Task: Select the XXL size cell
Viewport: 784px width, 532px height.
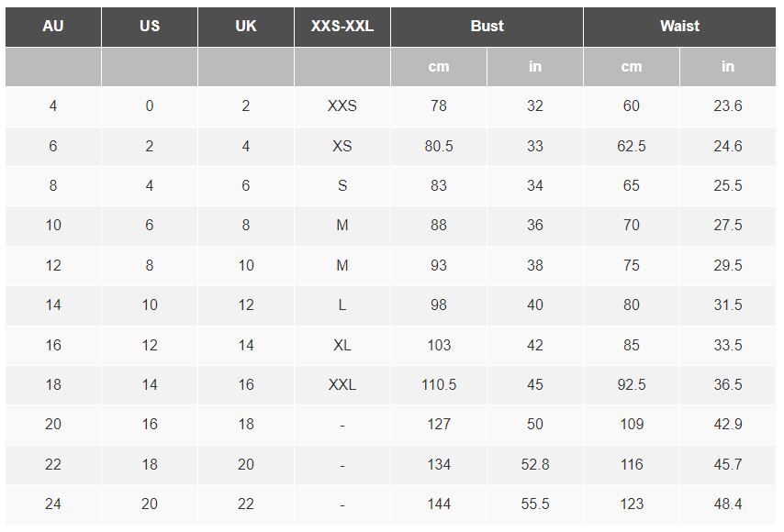Action: click(x=342, y=384)
